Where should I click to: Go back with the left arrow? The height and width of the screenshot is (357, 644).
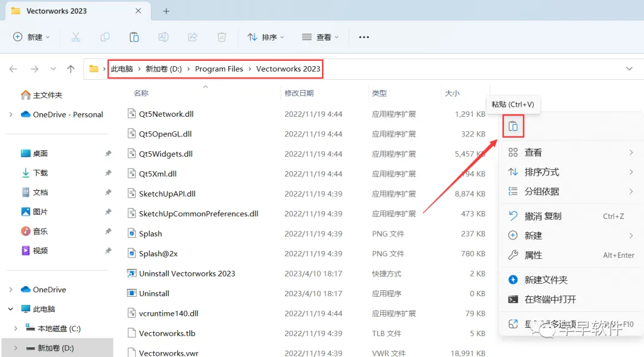point(13,69)
